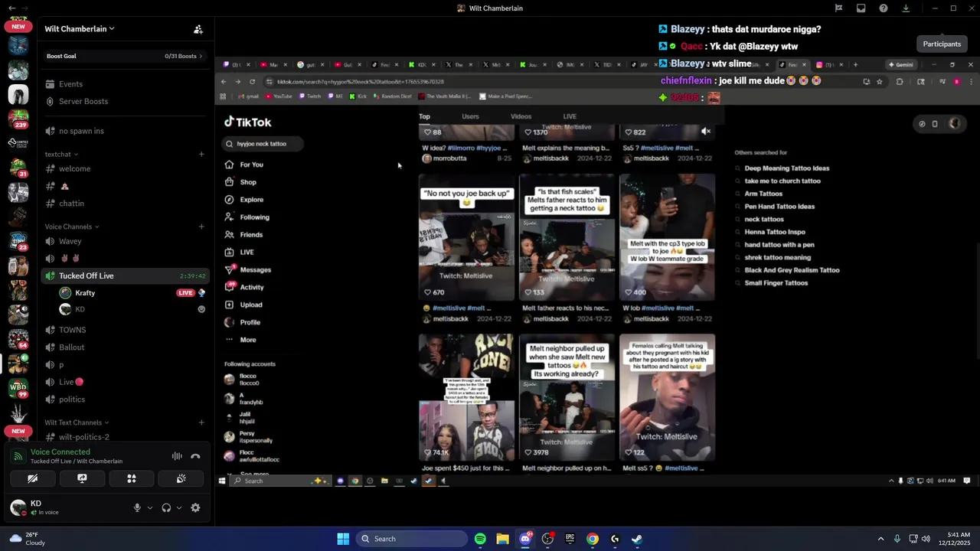980x551 pixels.
Task: Open TikTok Shop in sidebar
Action: [x=241, y=182]
